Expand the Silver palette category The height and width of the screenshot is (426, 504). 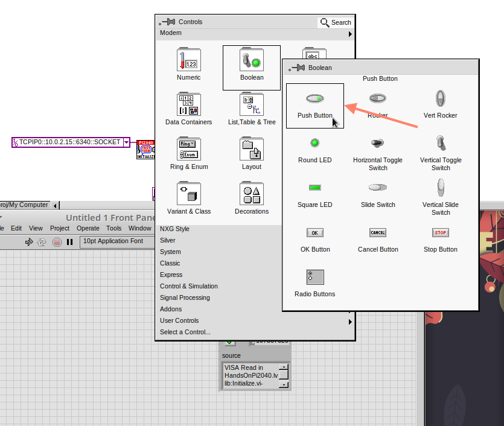167,240
